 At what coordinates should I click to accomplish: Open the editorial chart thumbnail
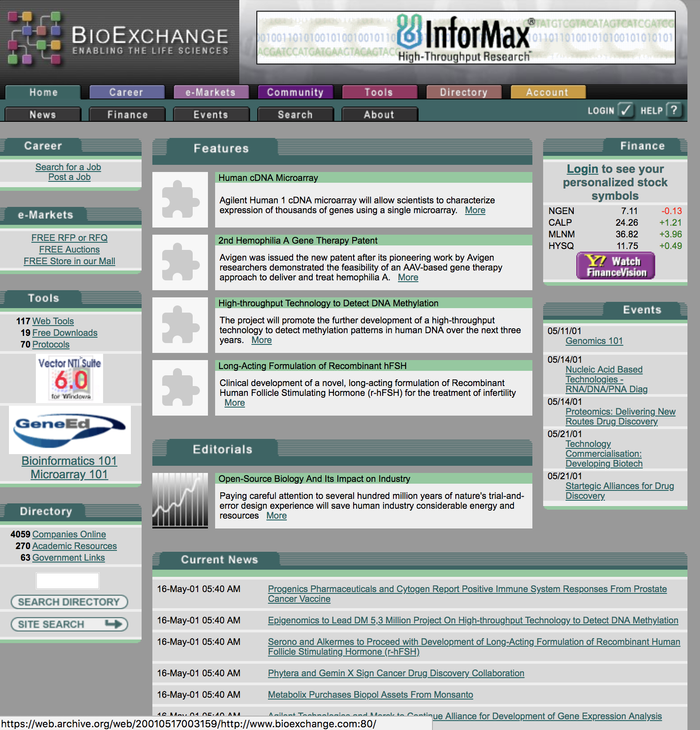click(x=180, y=501)
